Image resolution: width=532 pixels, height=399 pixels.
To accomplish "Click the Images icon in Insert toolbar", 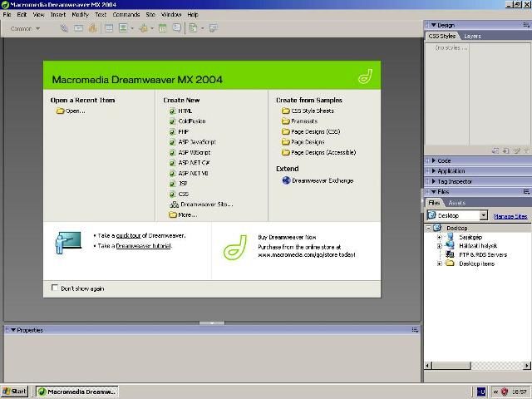I will pos(123,28).
